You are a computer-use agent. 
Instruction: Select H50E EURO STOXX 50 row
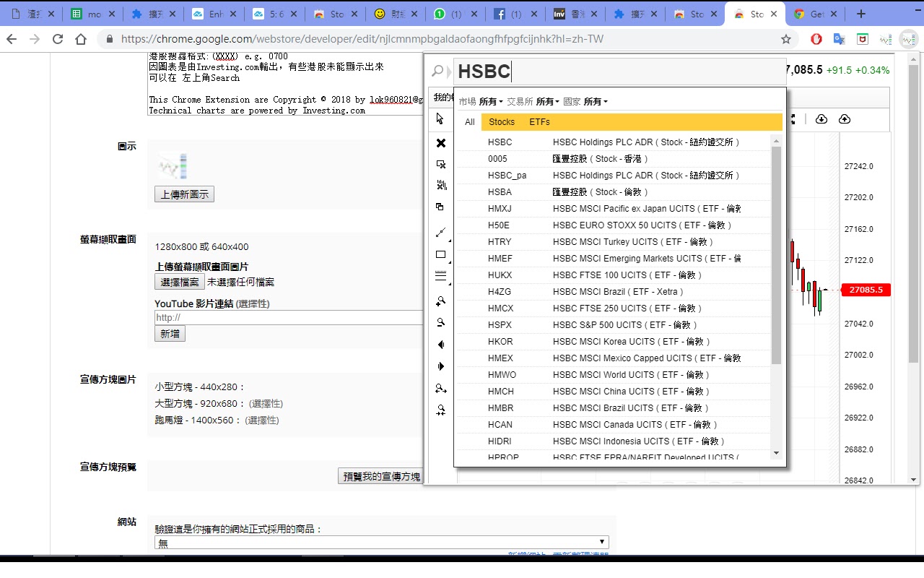(x=614, y=225)
